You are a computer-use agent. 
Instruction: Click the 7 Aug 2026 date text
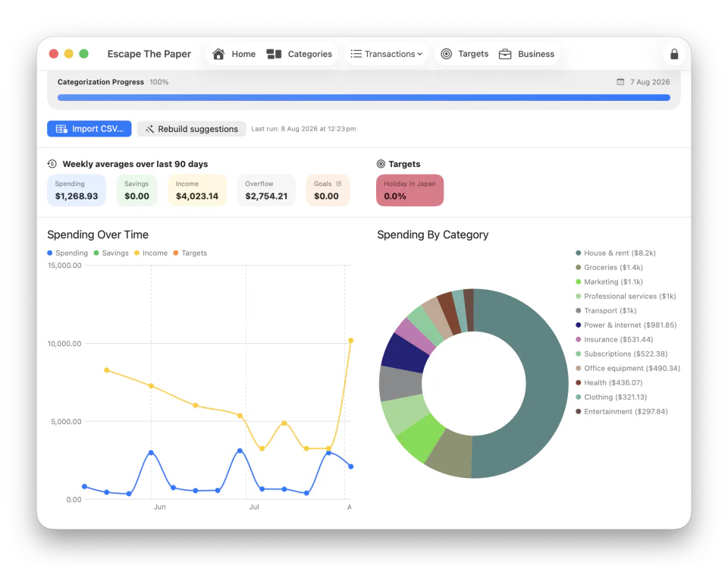(x=650, y=82)
